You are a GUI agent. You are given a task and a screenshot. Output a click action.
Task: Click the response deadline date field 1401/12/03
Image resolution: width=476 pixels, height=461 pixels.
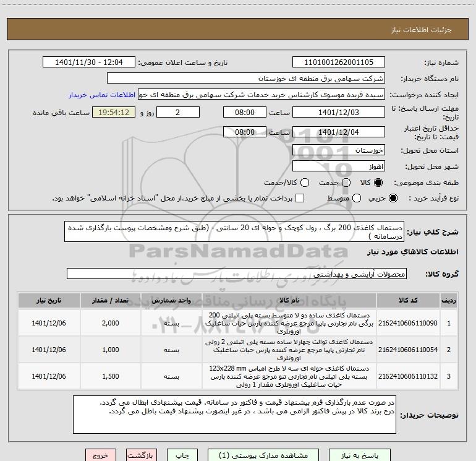point(338,113)
